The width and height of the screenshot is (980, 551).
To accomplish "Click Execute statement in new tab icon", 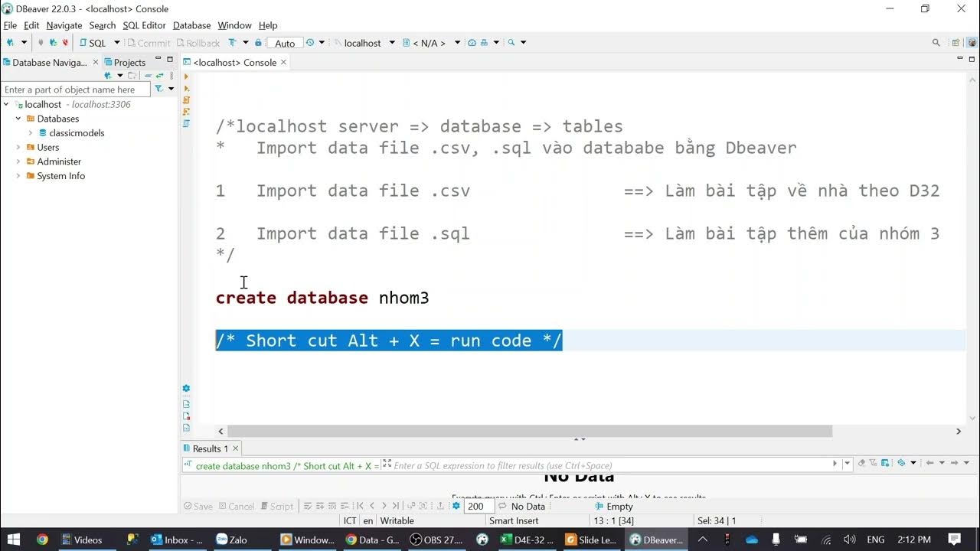I will (187, 89).
